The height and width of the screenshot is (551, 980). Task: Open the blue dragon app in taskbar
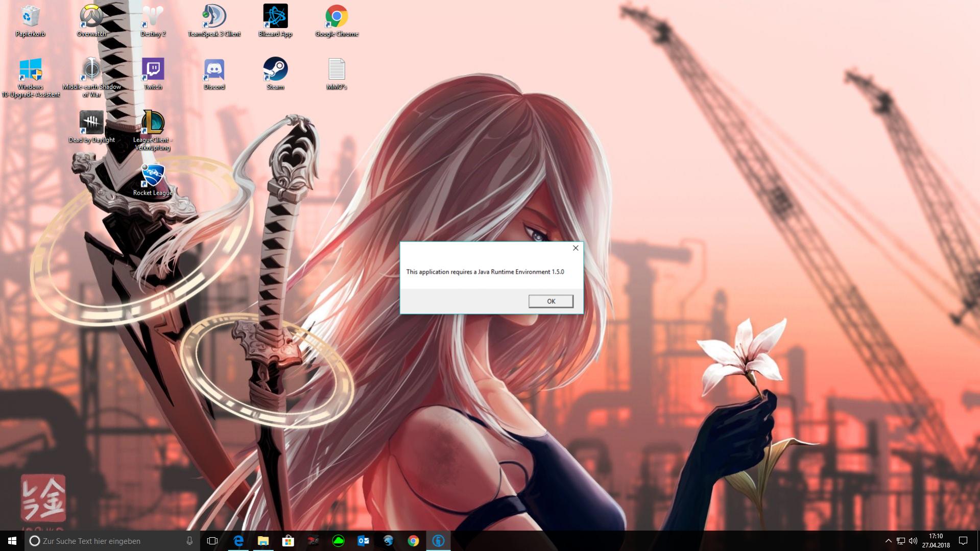click(388, 541)
